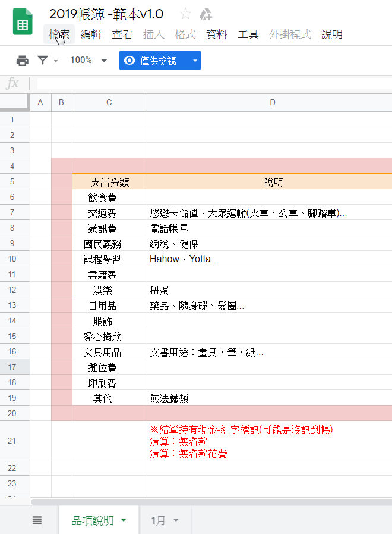Open the 工具 menu
Viewport: 392px width, 534px height.
click(x=248, y=34)
